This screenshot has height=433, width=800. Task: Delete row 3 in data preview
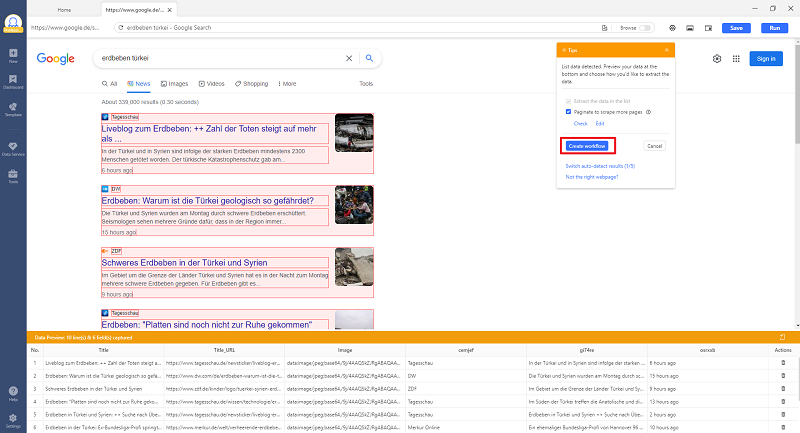[x=783, y=389]
